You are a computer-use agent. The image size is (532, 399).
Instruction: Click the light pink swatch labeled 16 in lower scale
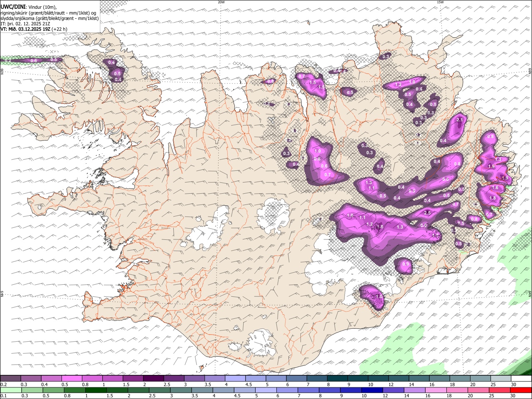[x=436, y=390]
